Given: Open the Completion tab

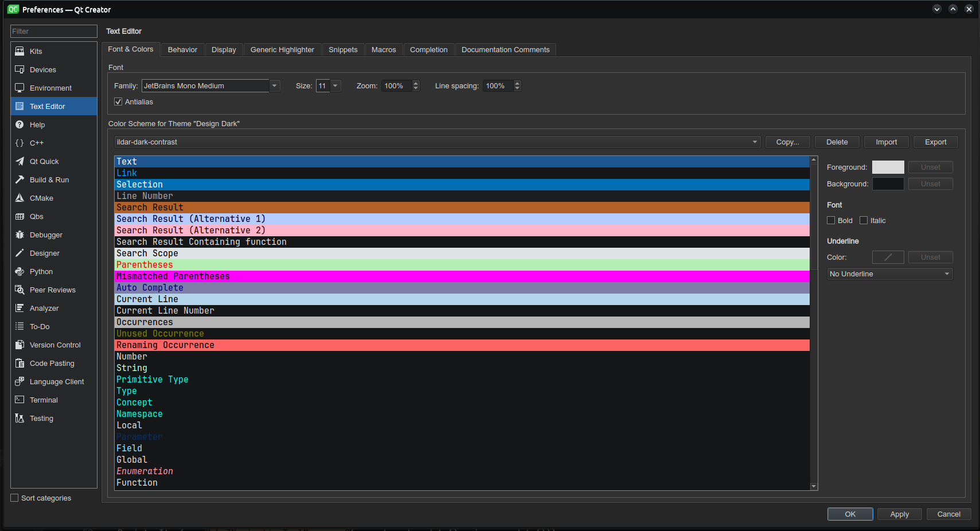Looking at the screenshot, I should pos(428,50).
